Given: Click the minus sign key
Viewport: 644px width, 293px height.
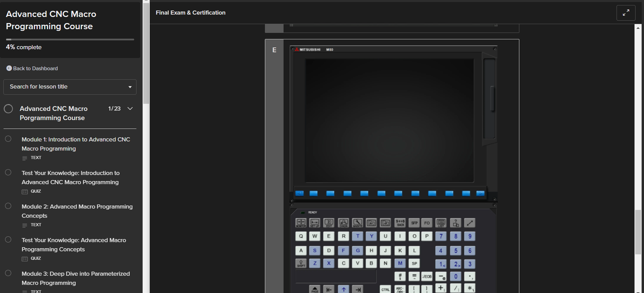Looking at the screenshot, I should coord(441,276).
